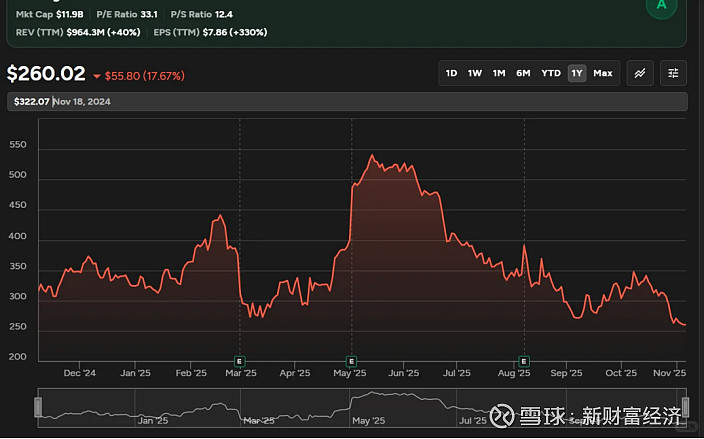Click the $260.02 current price
Screen dimensions: 704x439
[46, 74]
